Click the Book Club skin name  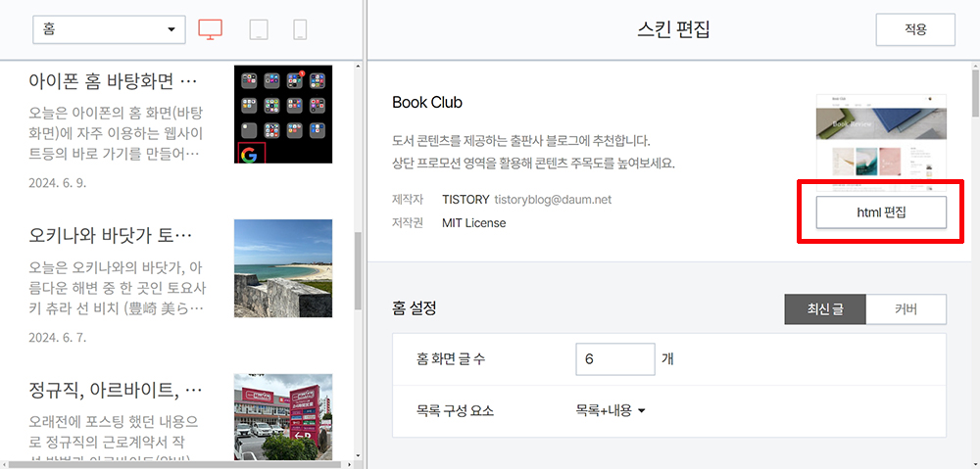click(427, 103)
